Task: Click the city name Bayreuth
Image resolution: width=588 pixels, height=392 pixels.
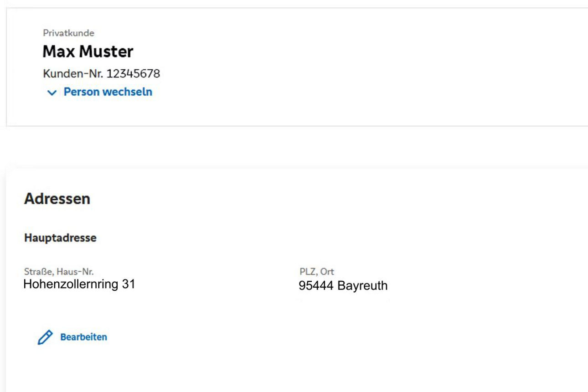Action: pyautogui.click(x=362, y=286)
